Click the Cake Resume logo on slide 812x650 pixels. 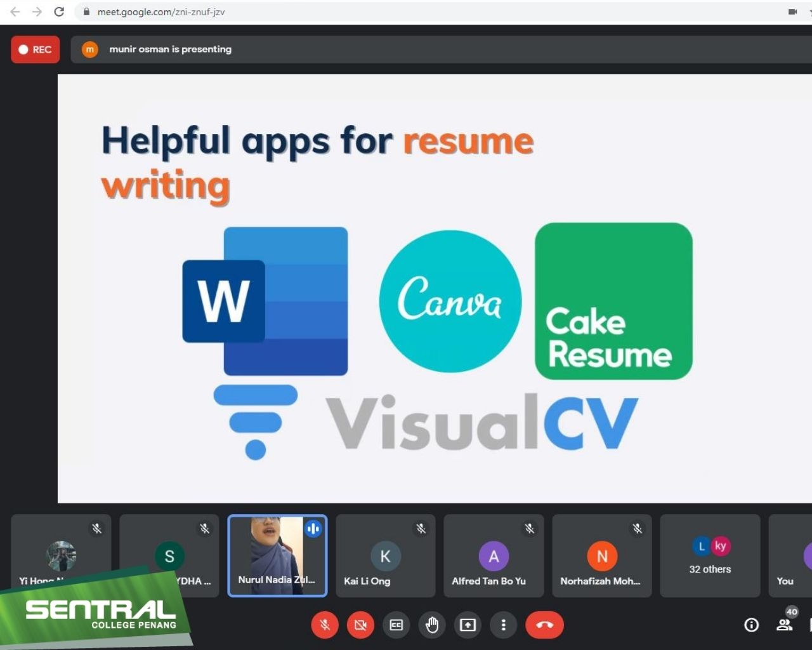click(x=613, y=301)
